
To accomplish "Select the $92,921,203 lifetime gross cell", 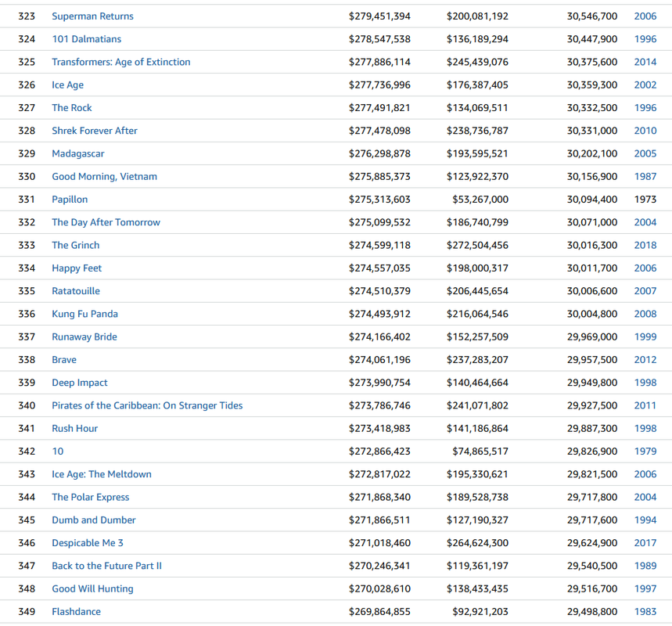I will [x=480, y=612].
